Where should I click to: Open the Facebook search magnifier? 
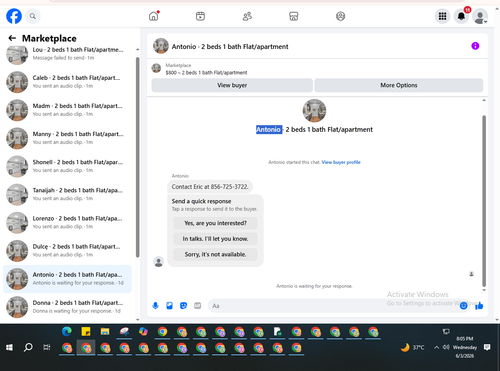(33, 16)
